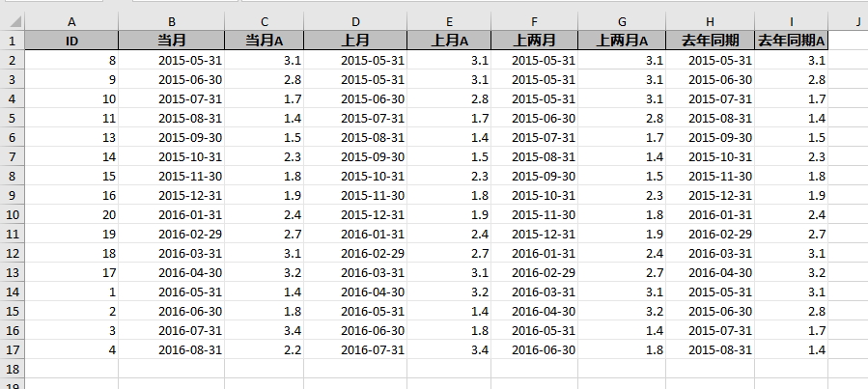868x389 pixels.
Task: Select cell I13 with value 3.2
Action: point(791,272)
